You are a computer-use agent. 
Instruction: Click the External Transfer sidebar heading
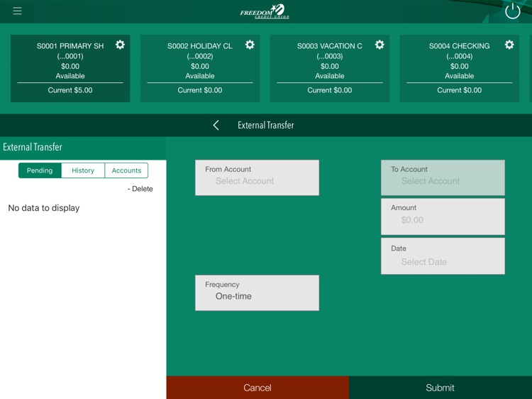33,147
